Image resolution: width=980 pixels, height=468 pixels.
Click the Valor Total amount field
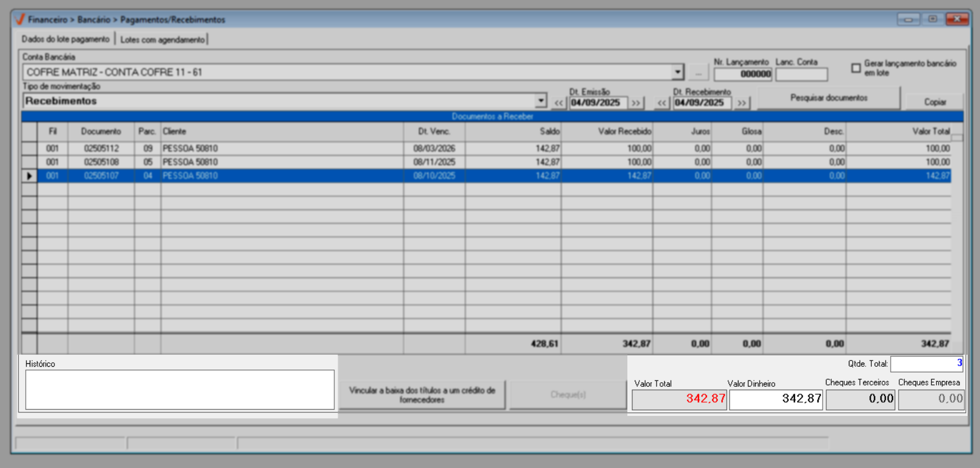pyautogui.click(x=679, y=399)
